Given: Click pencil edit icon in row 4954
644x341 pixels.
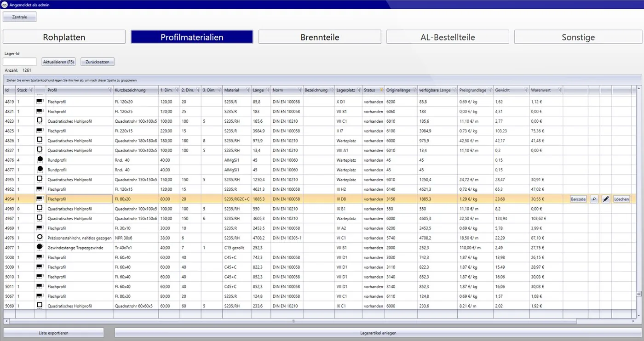Looking at the screenshot, I should click(x=606, y=199).
